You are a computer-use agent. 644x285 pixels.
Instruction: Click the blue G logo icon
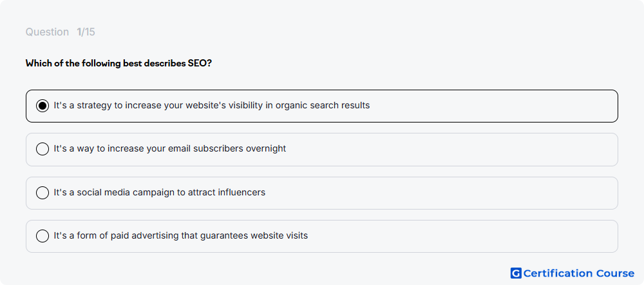(x=516, y=273)
